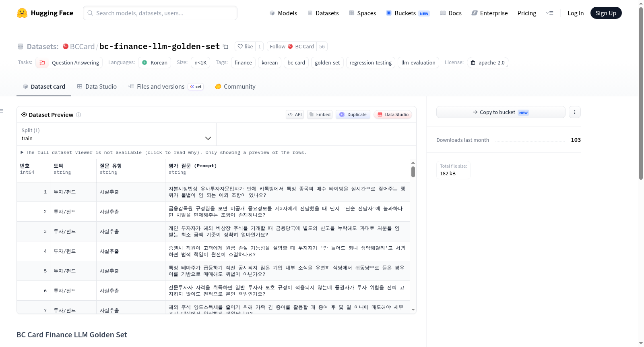Image resolution: width=644 pixels, height=347 pixels.
Task: Open Data Studio from the preview header
Action: click(393, 114)
